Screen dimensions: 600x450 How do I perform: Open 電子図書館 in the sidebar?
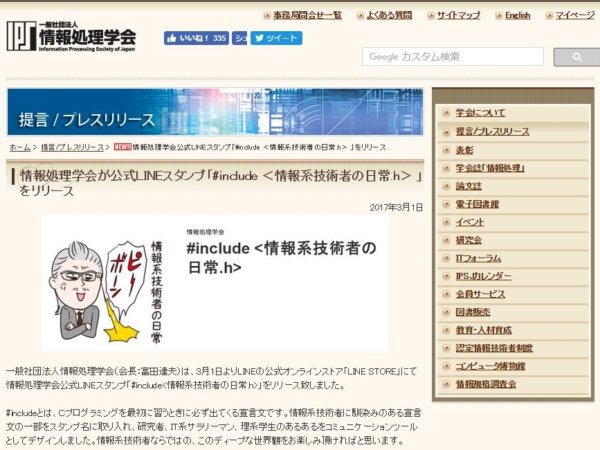point(477,204)
